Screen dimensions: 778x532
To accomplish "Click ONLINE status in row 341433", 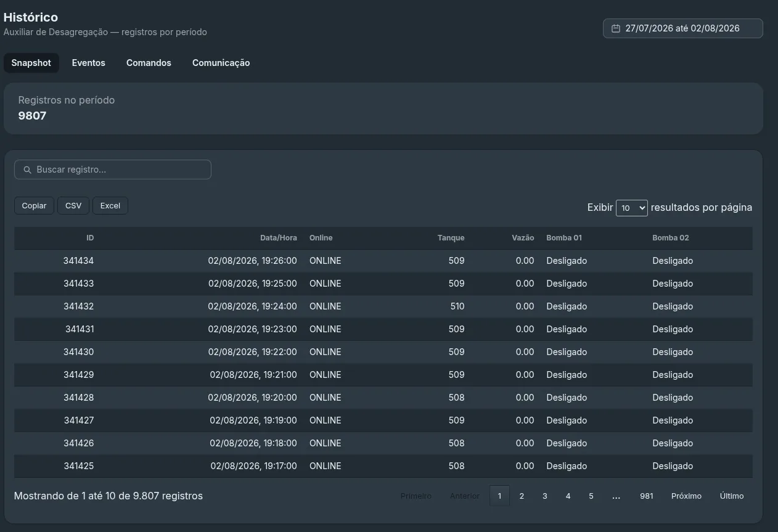I will click(325, 284).
